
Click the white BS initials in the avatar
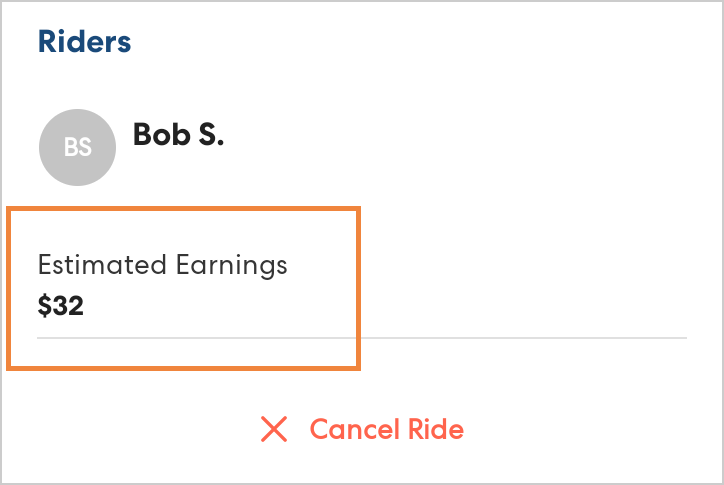click(78, 147)
